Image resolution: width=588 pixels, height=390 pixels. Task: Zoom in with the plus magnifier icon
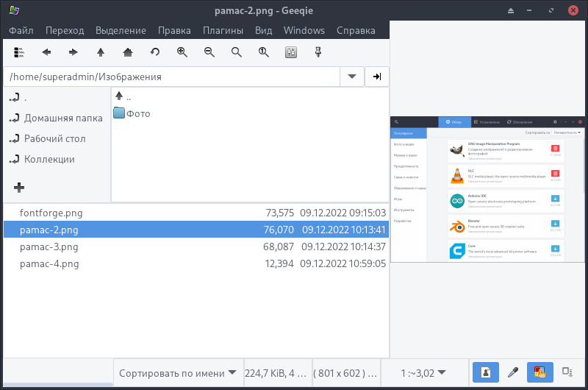click(x=182, y=52)
